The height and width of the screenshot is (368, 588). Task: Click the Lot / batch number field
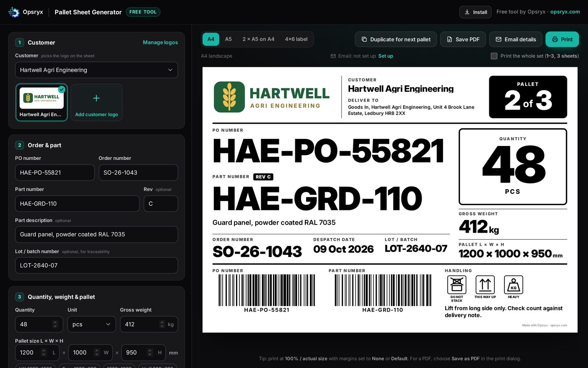click(96, 265)
